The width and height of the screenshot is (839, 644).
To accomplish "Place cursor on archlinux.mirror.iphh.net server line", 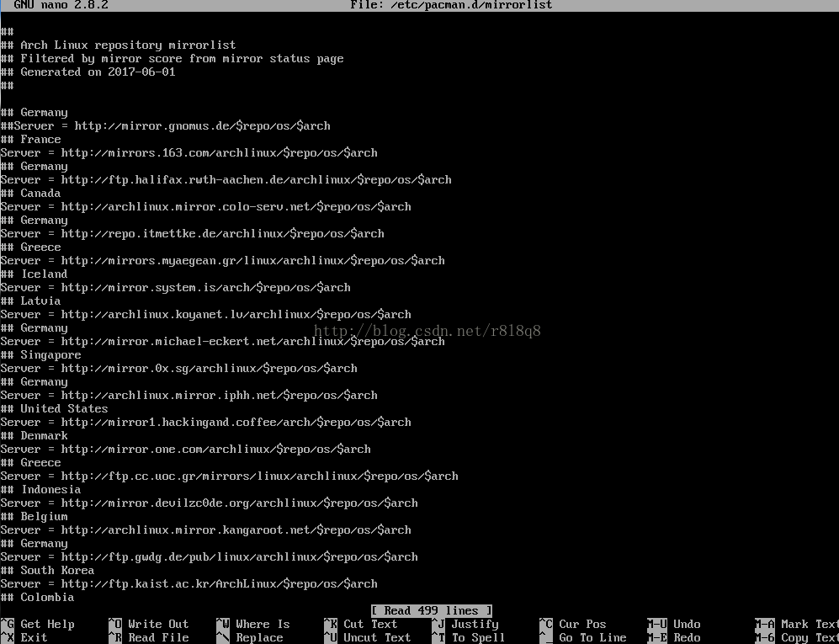I will coord(189,395).
